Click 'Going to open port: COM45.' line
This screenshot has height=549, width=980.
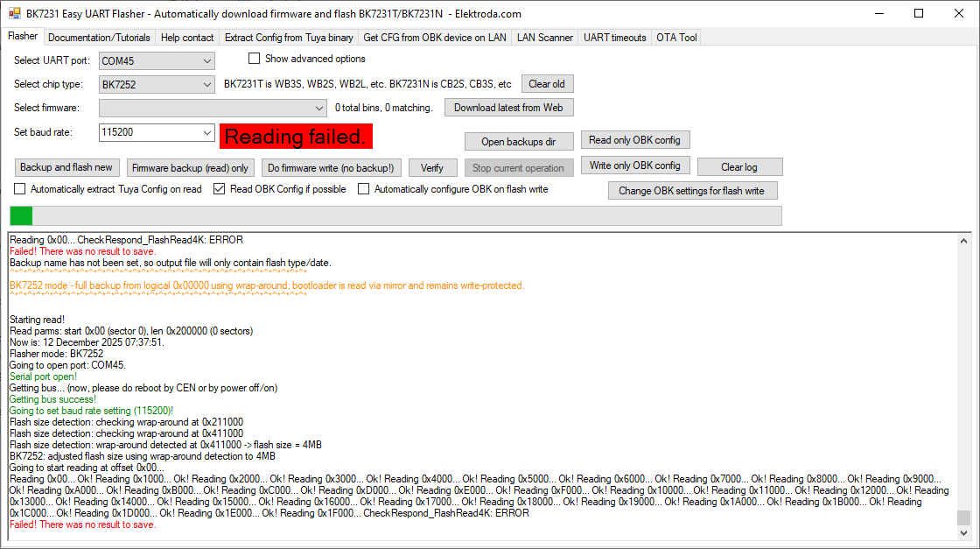coord(67,365)
